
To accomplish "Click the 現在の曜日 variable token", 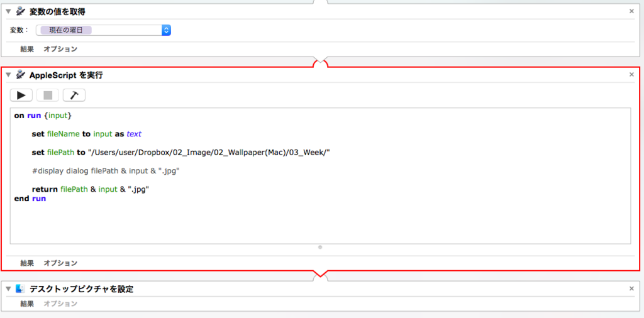I will (65, 30).
